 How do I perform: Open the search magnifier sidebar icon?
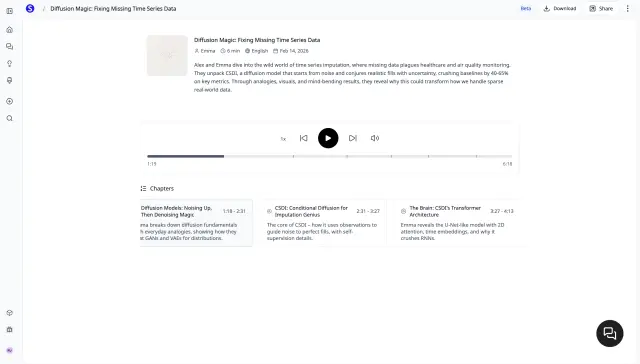click(x=10, y=118)
